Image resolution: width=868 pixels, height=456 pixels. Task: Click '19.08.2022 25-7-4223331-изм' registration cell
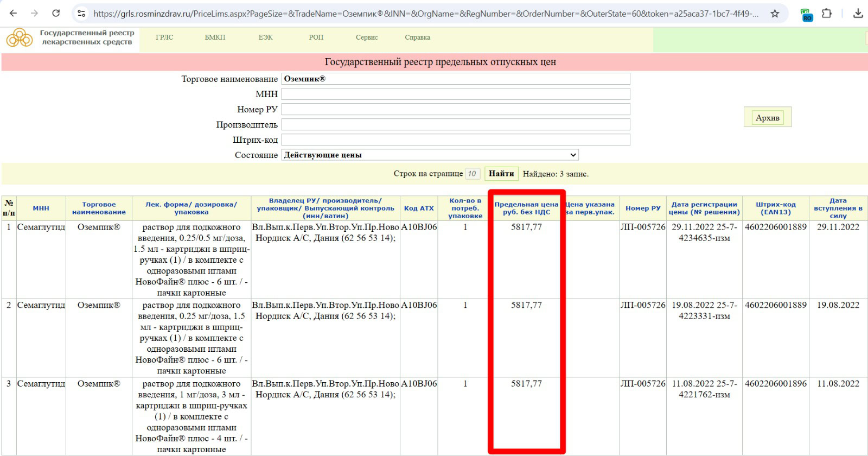[x=704, y=311]
